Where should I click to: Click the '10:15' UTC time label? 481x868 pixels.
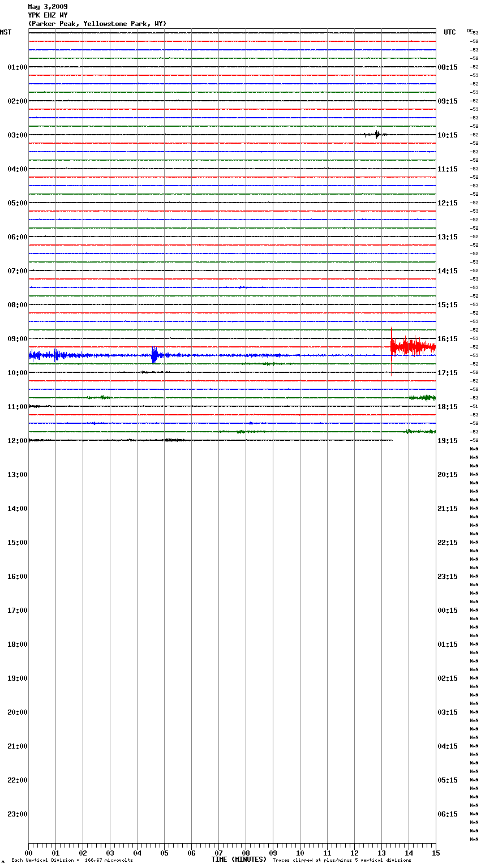(448, 135)
